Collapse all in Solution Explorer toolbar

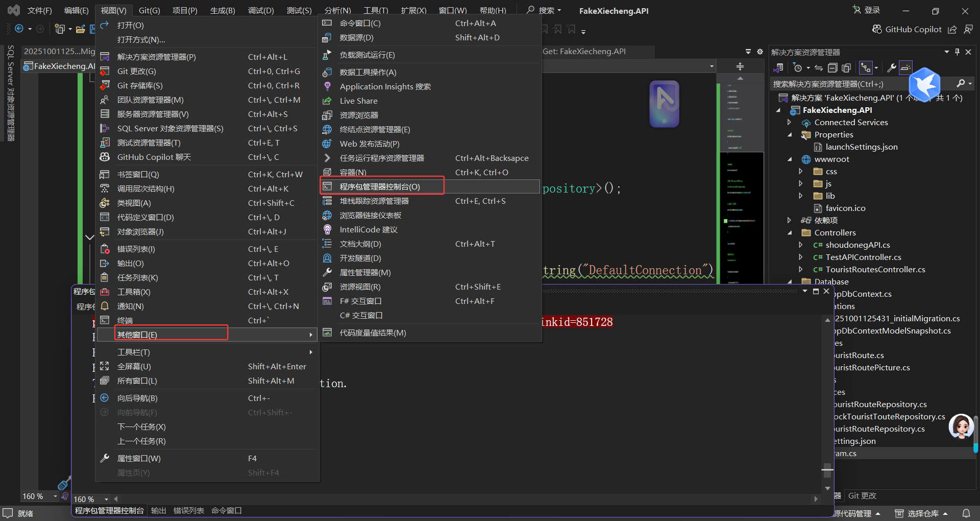pos(832,67)
